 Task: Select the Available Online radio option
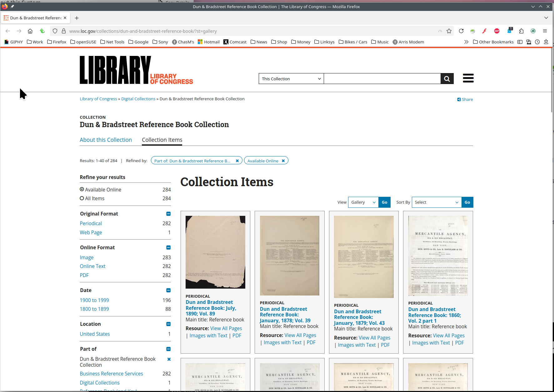tap(82, 189)
